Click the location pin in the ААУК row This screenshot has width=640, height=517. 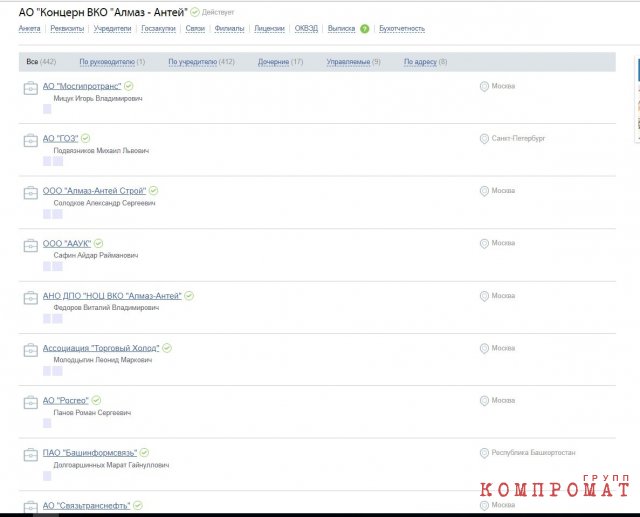484,244
